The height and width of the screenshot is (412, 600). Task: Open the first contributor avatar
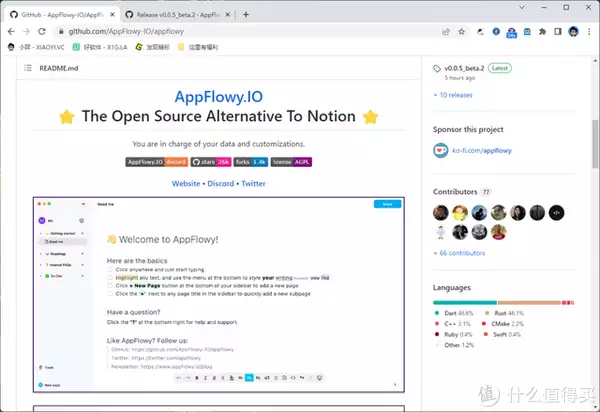440,213
